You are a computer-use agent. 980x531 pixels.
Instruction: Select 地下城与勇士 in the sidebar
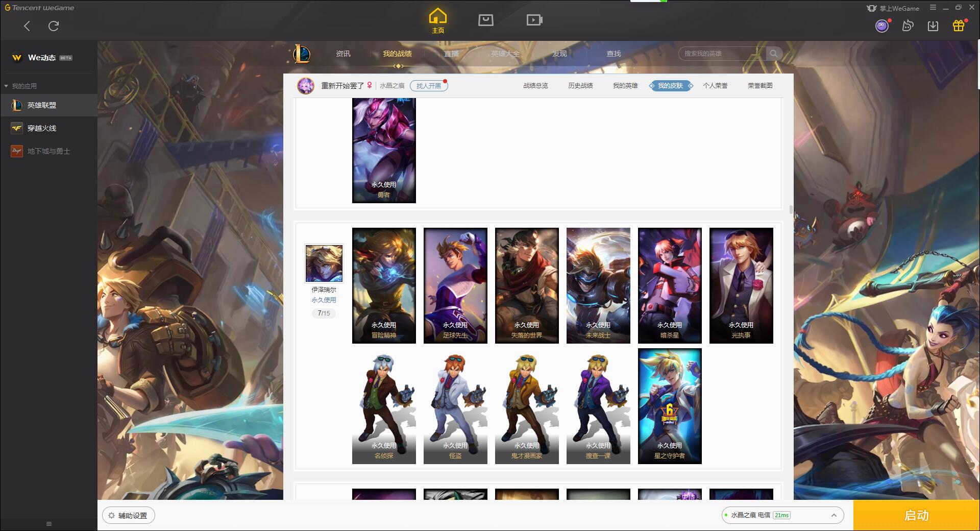pyautogui.click(x=48, y=151)
